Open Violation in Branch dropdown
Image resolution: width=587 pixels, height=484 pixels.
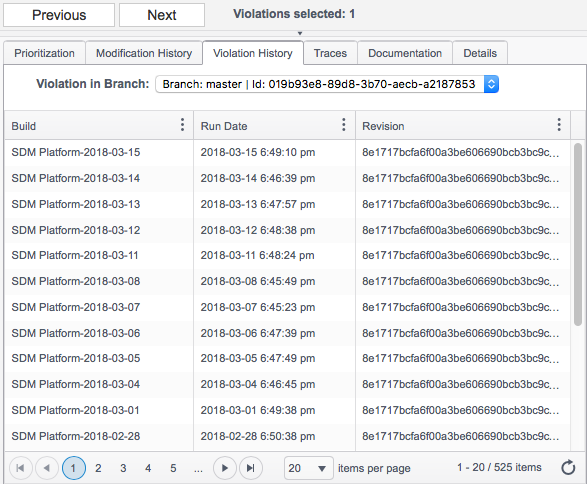327,84
